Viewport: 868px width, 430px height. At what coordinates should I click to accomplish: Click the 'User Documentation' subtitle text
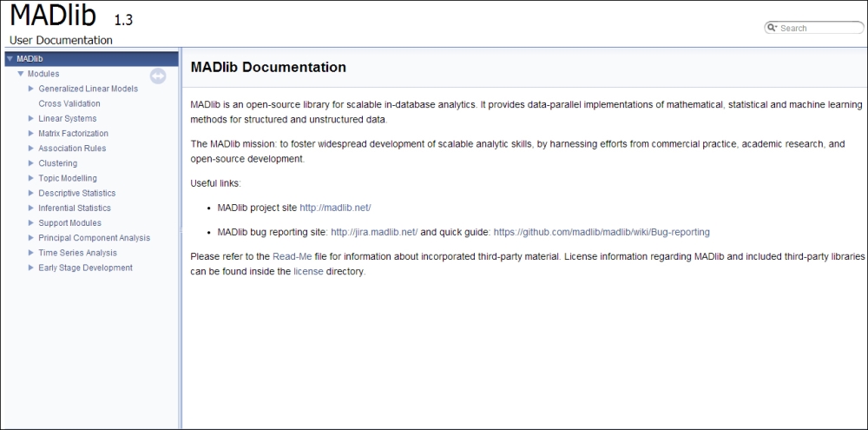61,41
